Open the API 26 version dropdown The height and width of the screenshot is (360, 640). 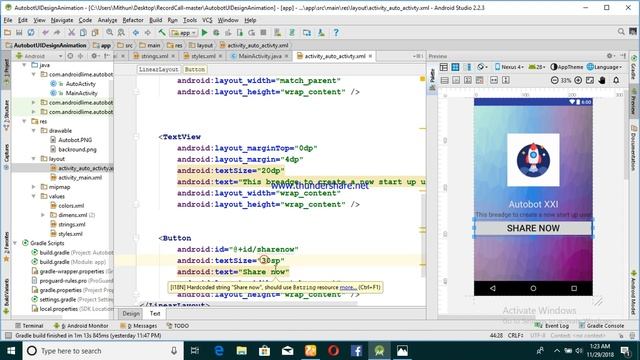click(x=537, y=67)
